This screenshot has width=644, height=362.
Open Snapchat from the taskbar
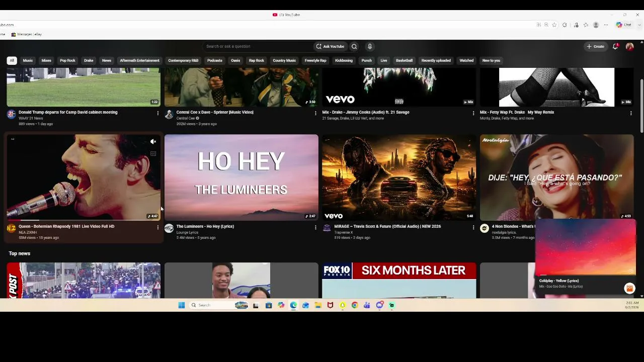tap(343, 305)
